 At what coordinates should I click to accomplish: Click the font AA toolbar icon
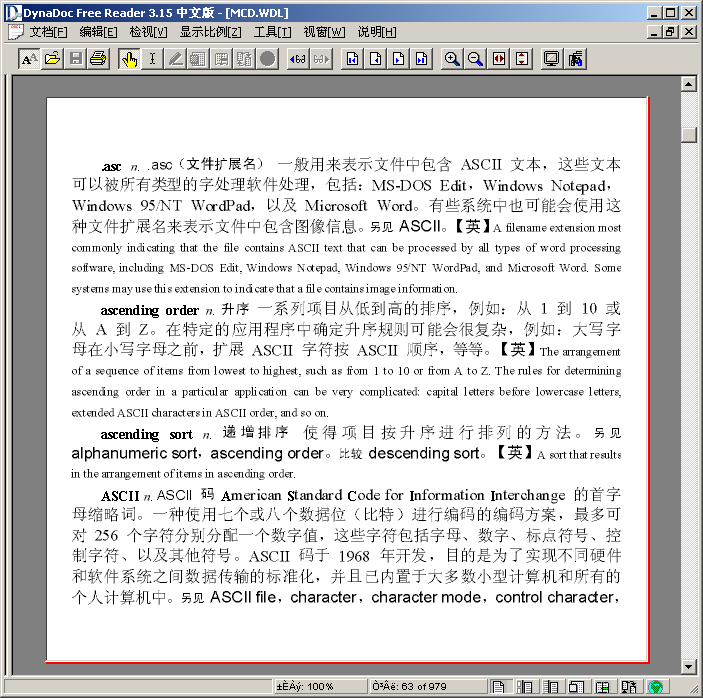pyautogui.click(x=30, y=59)
